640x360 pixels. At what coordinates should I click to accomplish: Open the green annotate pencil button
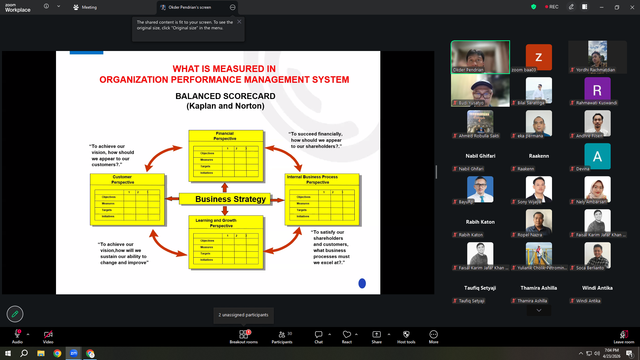pos(15,314)
